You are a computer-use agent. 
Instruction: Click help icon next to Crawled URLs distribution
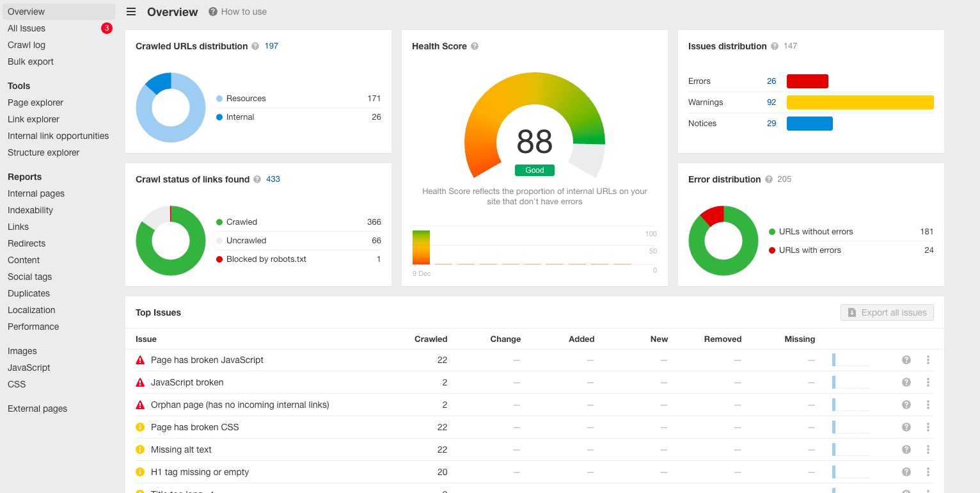(255, 46)
